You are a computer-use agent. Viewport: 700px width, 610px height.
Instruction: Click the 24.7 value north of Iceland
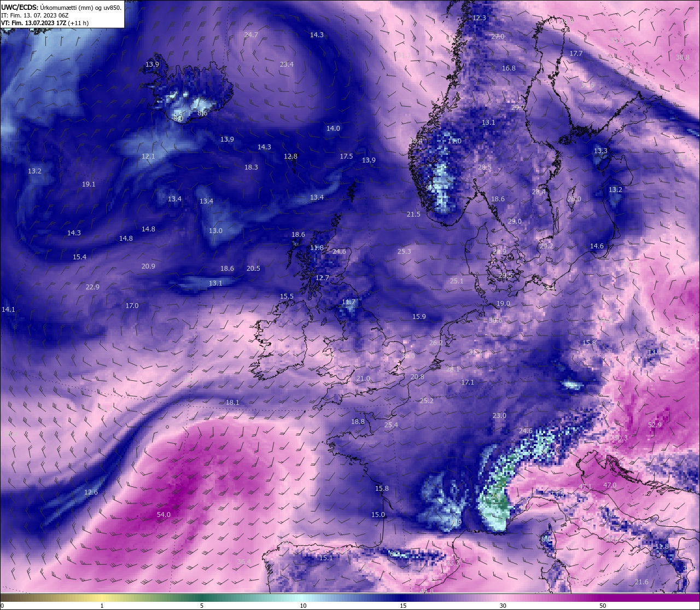click(x=251, y=35)
